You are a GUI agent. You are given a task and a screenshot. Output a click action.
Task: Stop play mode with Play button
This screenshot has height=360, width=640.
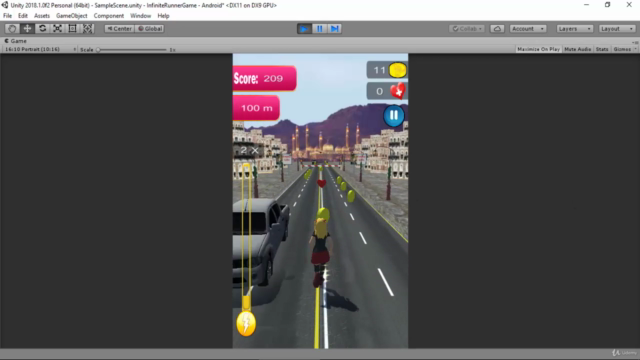(304, 29)
